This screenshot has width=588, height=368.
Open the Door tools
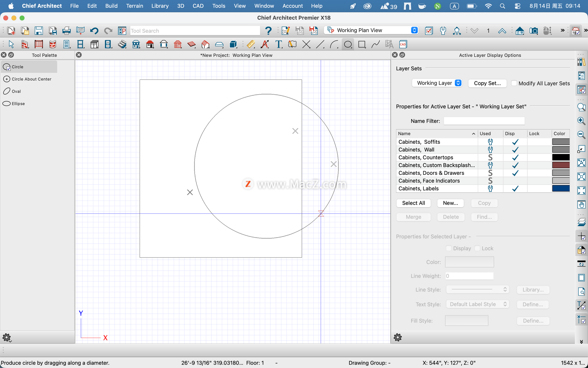[66, 44]
